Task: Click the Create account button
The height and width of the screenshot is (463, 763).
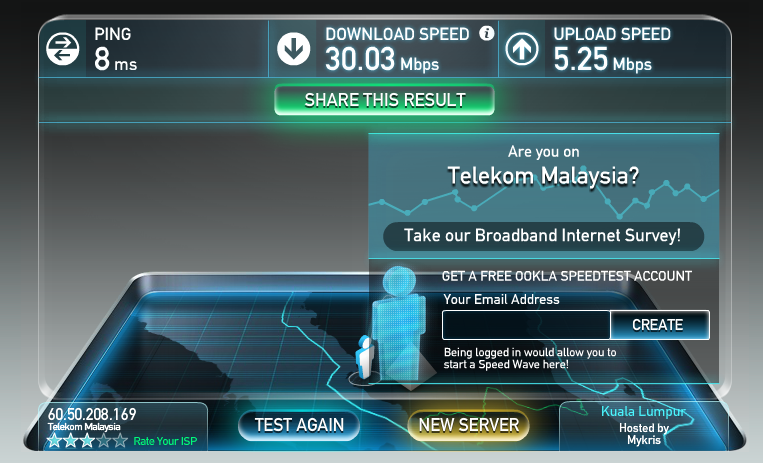Action: [x=659, y=325]
